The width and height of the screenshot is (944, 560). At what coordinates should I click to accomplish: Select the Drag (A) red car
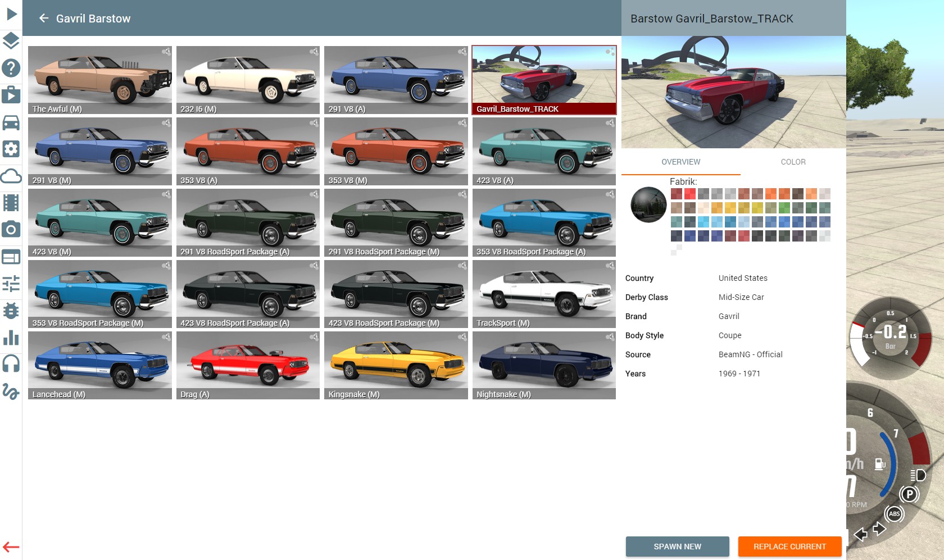(x=248, y=366)
